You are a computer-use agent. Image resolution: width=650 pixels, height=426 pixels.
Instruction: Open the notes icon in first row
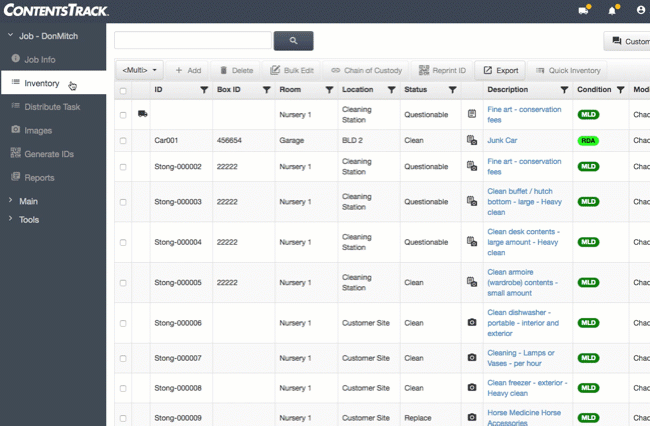click(x=472, y=114)
